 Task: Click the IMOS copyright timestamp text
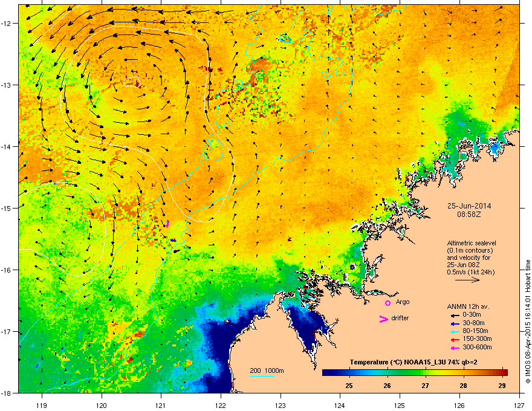tap(528, 322)
